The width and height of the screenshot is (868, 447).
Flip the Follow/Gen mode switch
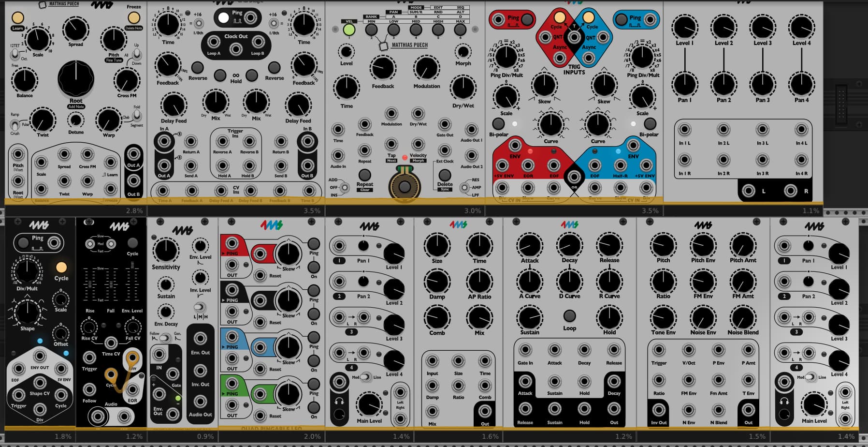tap(165, 337)
